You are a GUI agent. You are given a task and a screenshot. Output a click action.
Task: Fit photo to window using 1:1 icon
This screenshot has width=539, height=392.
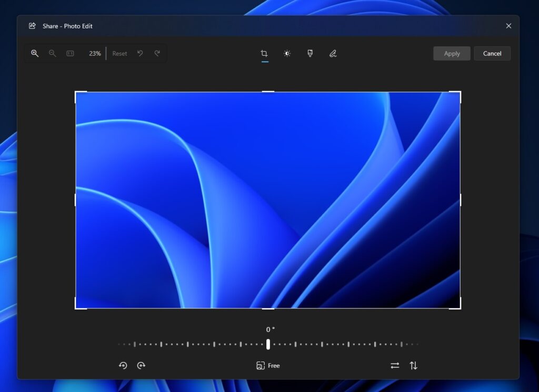(x=70, y=53)
